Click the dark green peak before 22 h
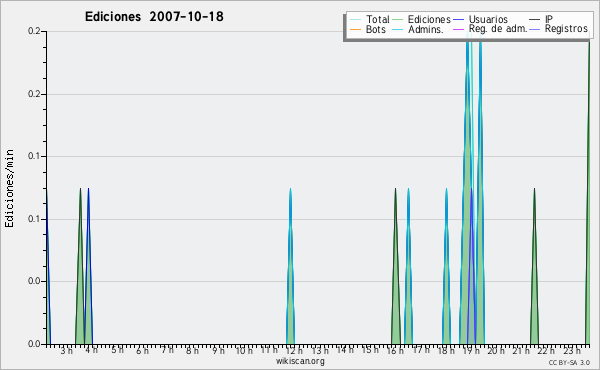600x370 pixels. (534, 268)
